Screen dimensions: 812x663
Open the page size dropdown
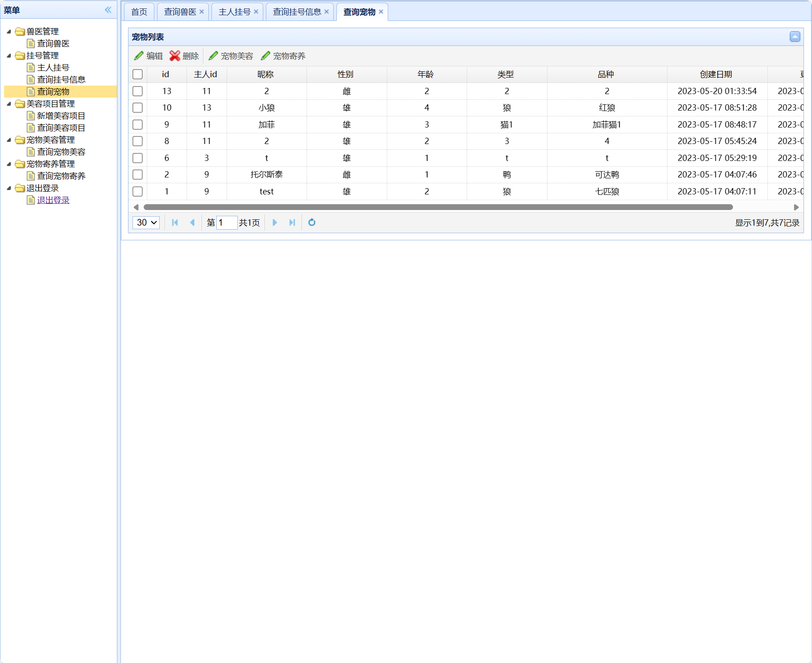(146, 222)
